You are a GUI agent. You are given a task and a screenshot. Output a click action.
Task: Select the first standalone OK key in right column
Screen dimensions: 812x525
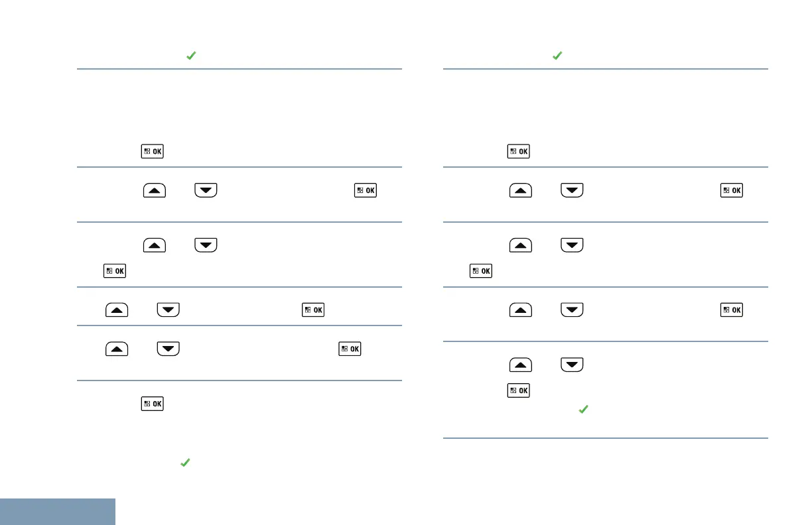[519, 152]
